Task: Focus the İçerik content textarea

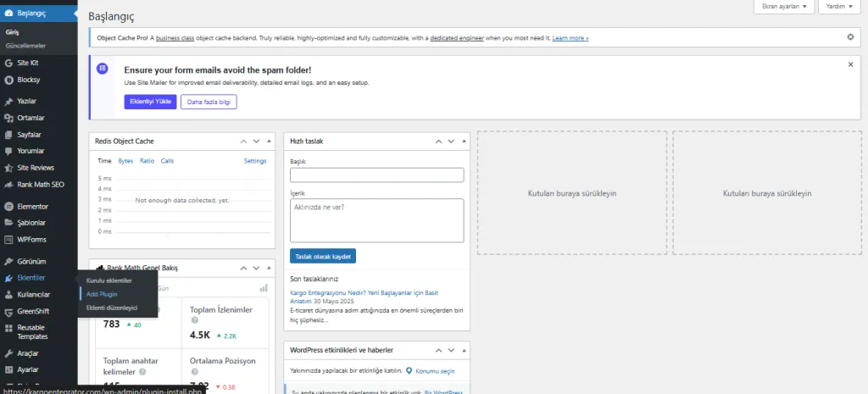Action: coord(376,221)
